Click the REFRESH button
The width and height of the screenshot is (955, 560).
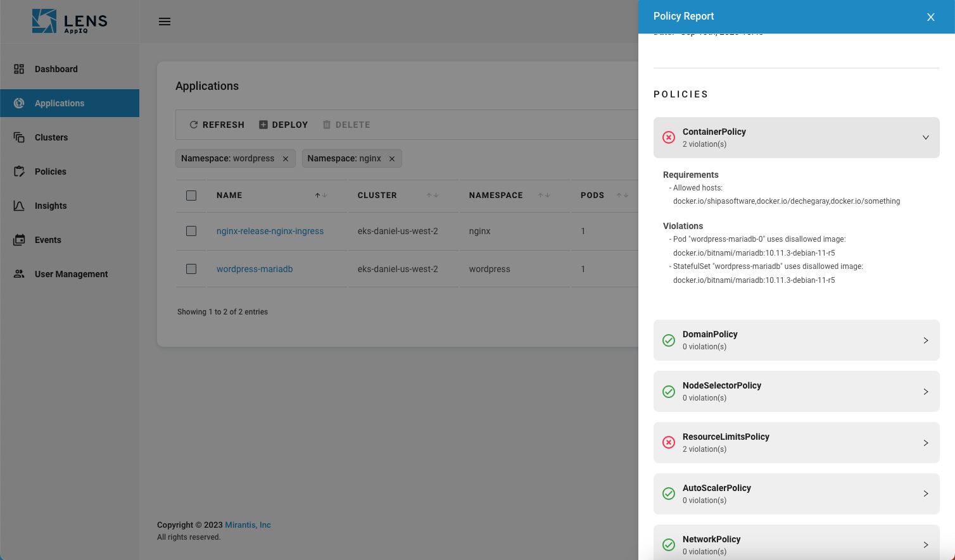pyautogui.click(x=217, y=125)
